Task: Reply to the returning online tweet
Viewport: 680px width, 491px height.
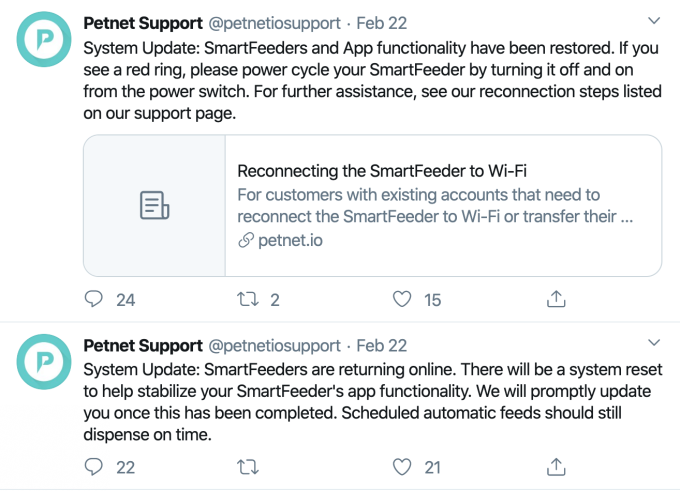Action: click(93, 466)
